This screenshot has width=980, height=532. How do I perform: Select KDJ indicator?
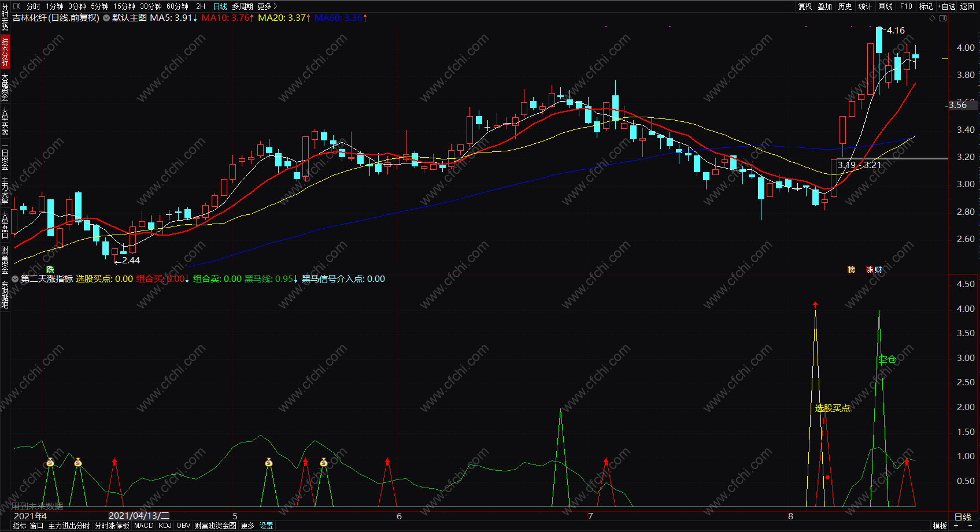(165, 526)
